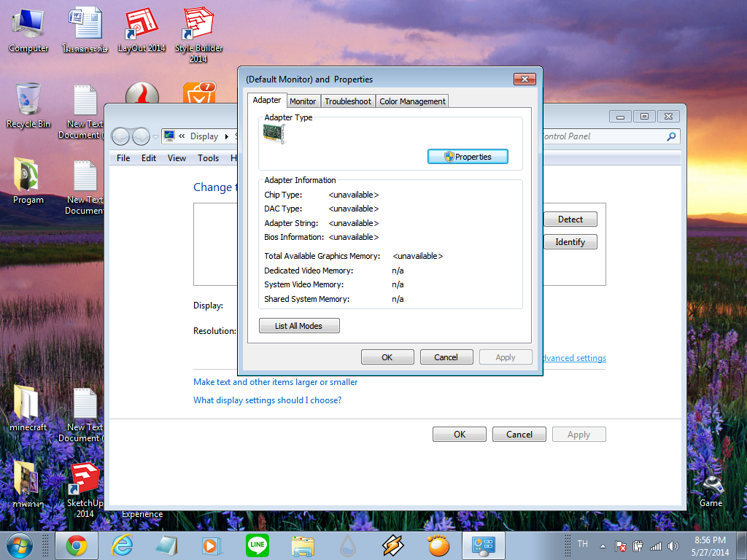The width and height of the screenshot is (747, 560).
Task: Maximize the Display window
Action: 645,116
